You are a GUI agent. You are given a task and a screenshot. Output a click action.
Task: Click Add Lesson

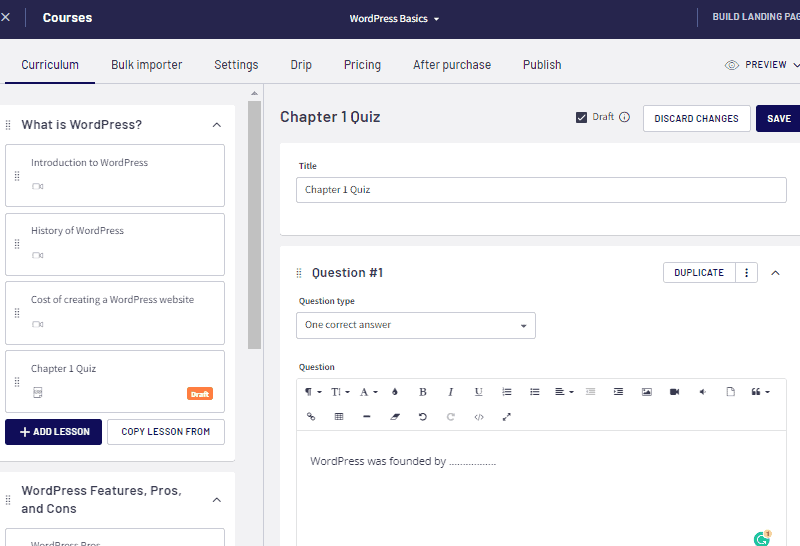pyautogui.click(x=54, y=432)
